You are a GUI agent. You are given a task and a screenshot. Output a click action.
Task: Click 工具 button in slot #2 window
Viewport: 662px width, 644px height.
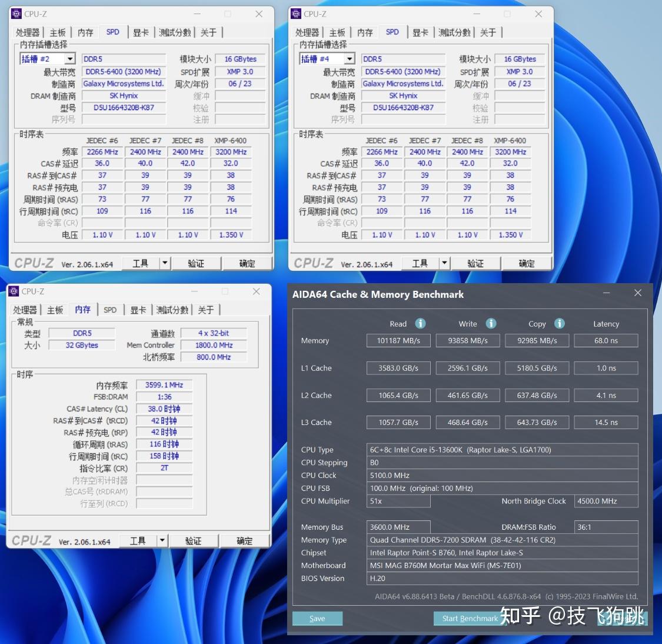coord(141,264)
